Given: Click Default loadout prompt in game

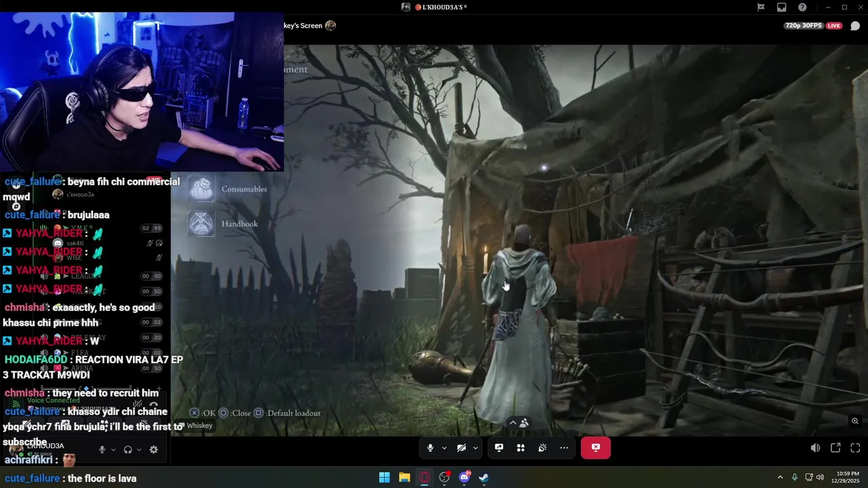Looking at the screenshot, I should point(288,413).
